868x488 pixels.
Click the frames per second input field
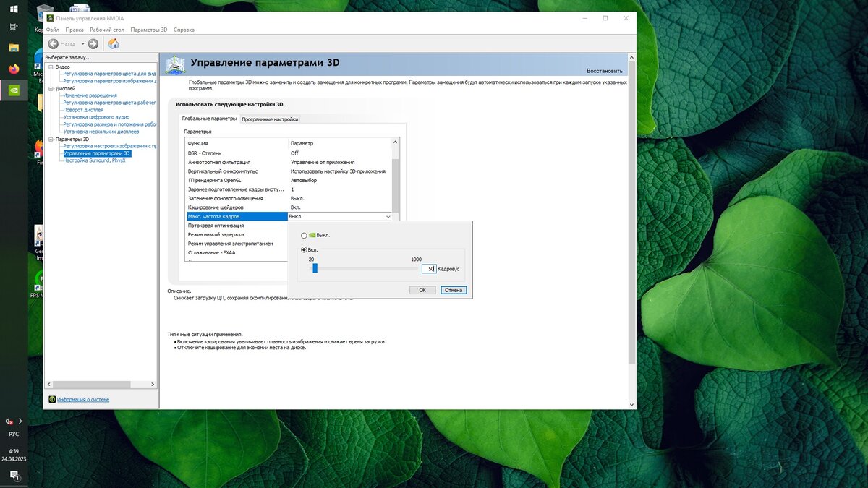429,268
